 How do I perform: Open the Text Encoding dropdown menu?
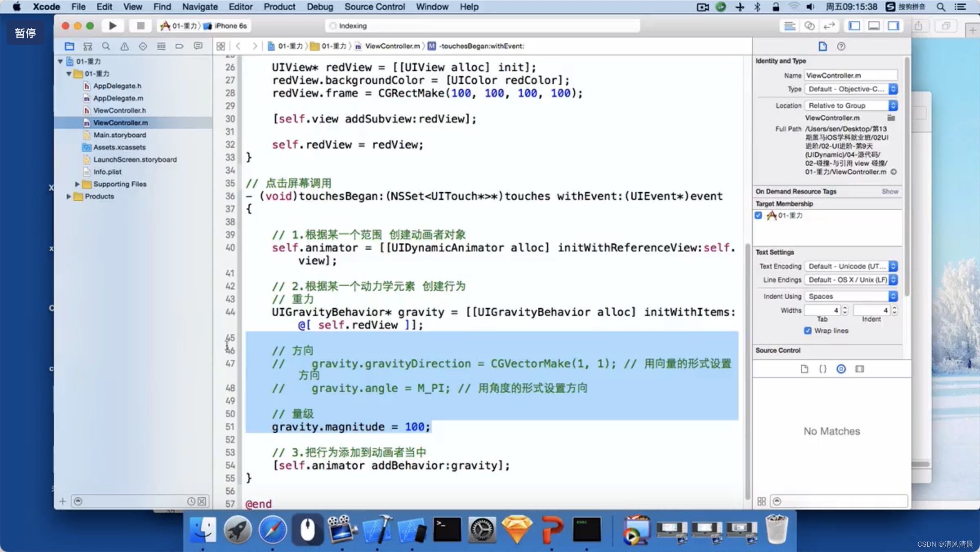851,266
